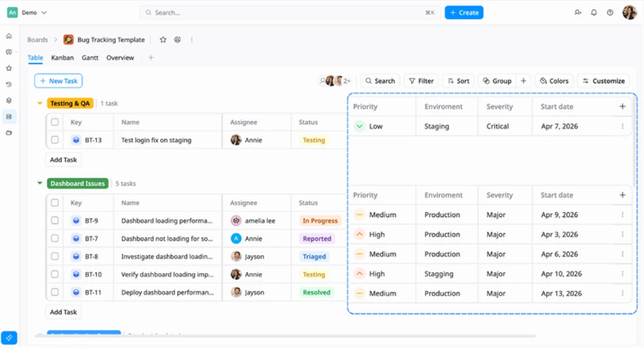Check the BT-10 task checkbox
The image size is (644, 348).
point(55,274)
